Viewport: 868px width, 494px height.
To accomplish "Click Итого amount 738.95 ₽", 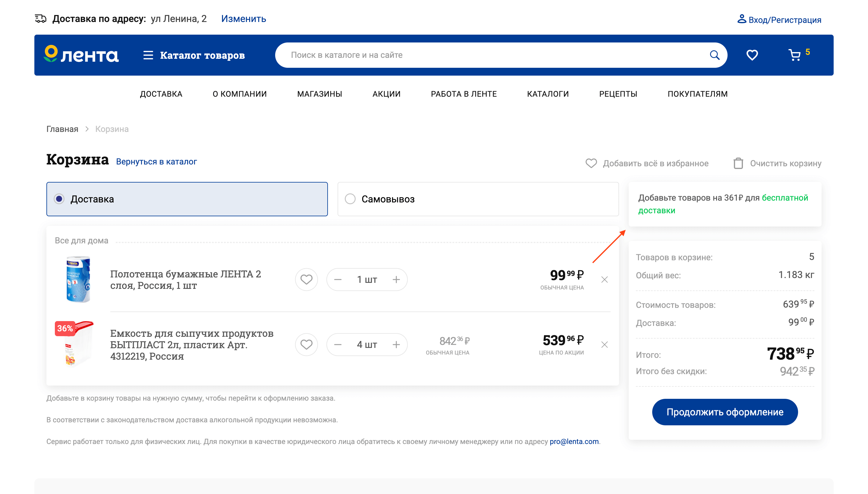I will (790, 354).
